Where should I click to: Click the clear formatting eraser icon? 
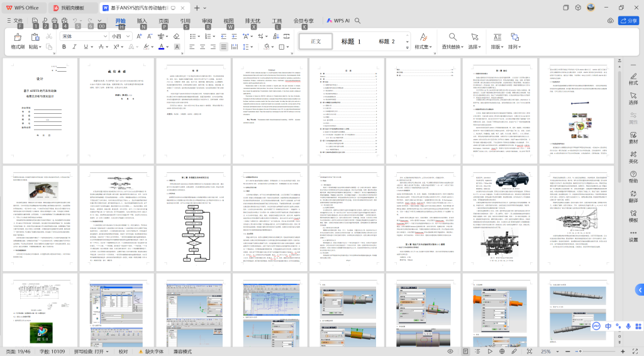click(x=177, y=36)
